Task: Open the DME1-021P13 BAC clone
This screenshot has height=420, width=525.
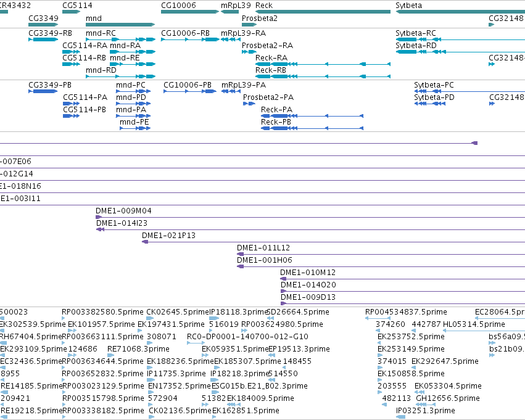Action: coord(333,242)
